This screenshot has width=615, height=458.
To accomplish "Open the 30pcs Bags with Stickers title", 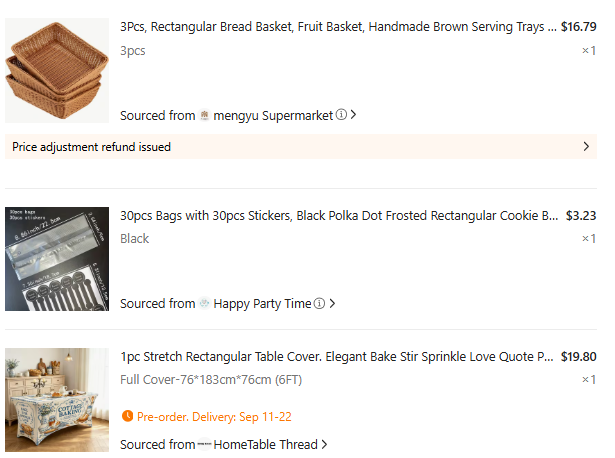I will point(339,216).
